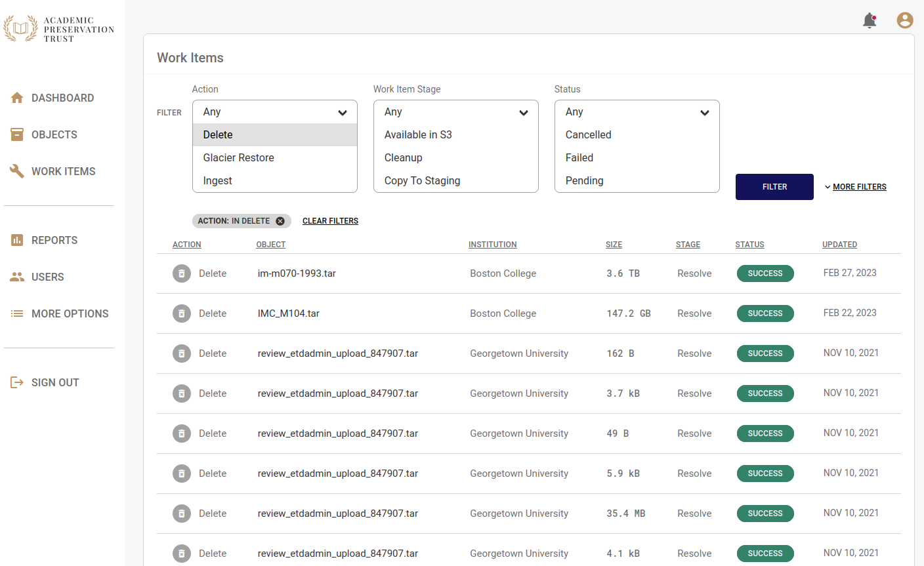Open the user account avatar icon
Screen dimensions: 924x566
click(905, 20)
